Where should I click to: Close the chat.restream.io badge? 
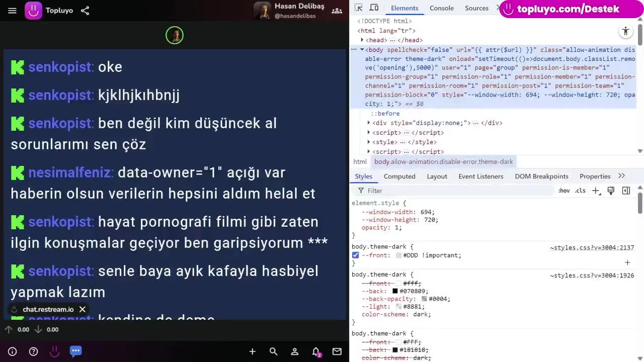point(83,309)
